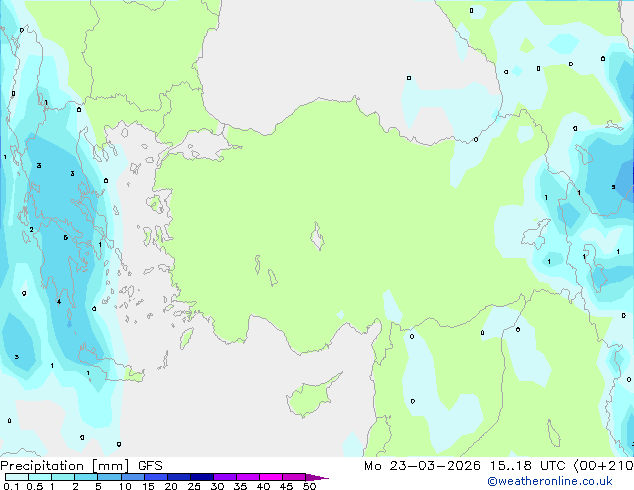634x490 pixels.
Task: Click the '15' legend label
Action: 148,486
